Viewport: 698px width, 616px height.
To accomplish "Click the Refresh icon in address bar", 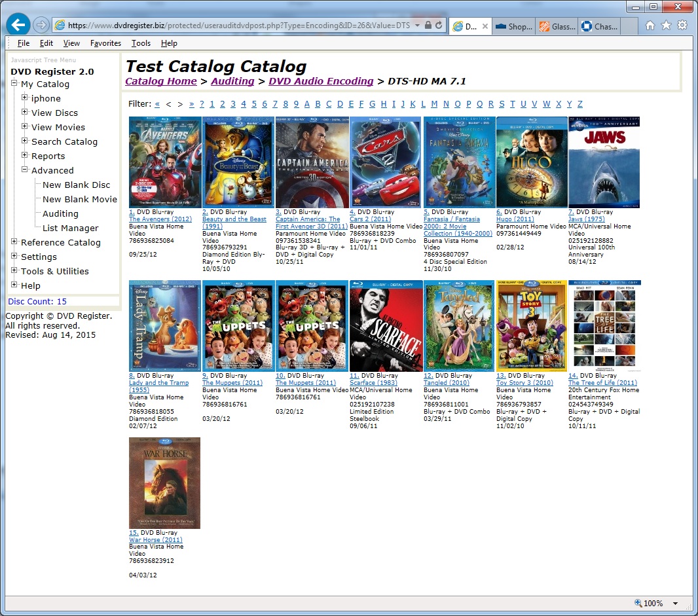I will [439, 26].
